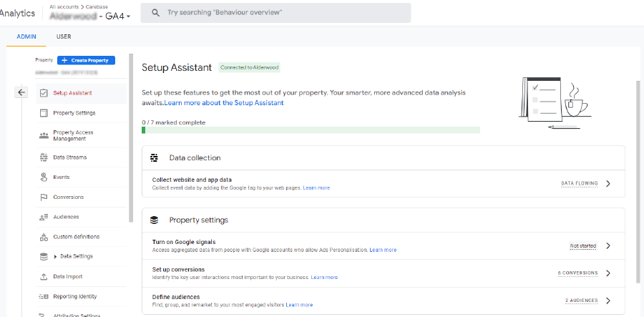Click the Not started status label

(x=582, y=246)
